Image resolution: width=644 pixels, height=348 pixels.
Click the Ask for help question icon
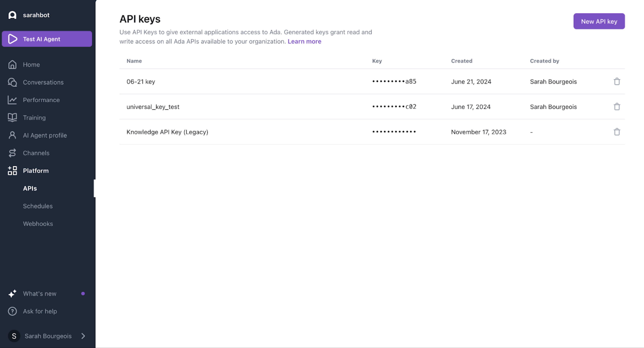(x=12, y=311)
